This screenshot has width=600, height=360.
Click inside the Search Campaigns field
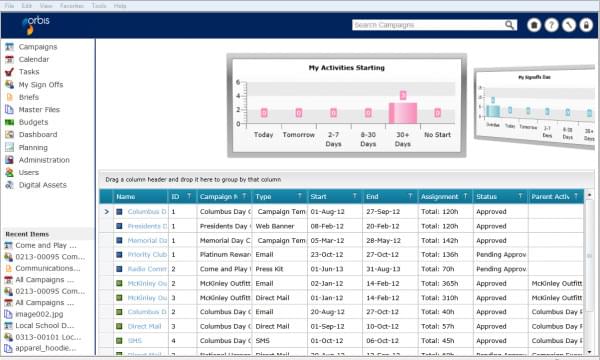[428, 25]
